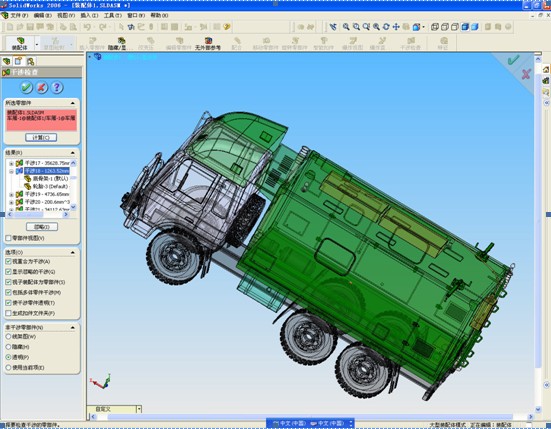This screenshot has height=429, width=551.
Task: Toggle the 零部件视图(V) checkbox
Action: pos(8,238)
